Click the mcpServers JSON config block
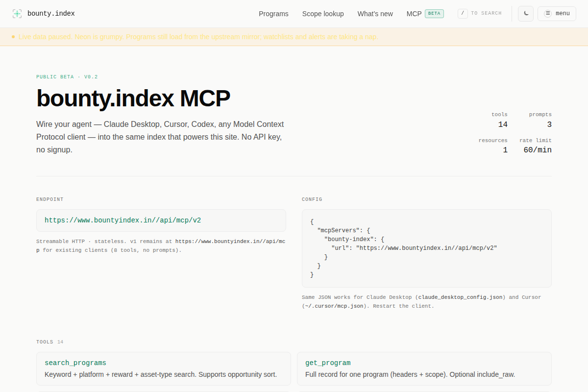The height and width of the screenshot is (392, 588). point(427,248)
